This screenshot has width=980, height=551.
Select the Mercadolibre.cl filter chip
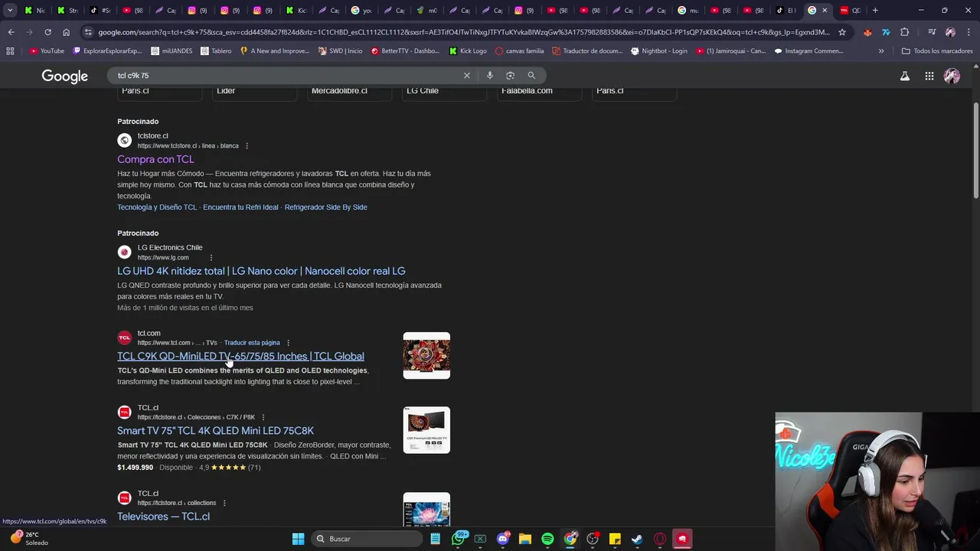[x=349, y=92]
